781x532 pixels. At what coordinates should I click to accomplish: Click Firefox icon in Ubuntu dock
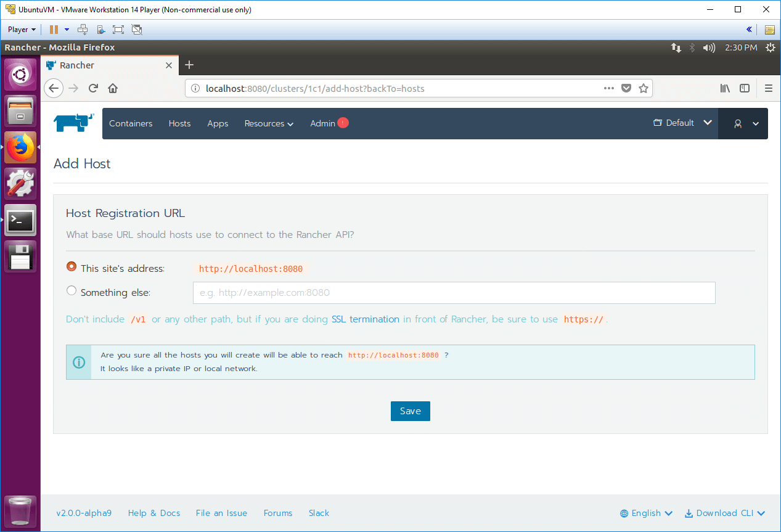(x=20, y=147)
